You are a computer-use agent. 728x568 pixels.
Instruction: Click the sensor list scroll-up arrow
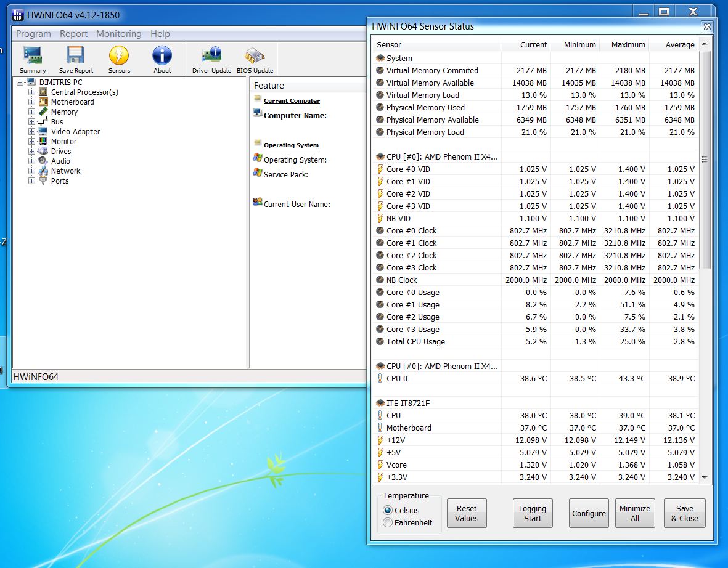(705, 44)
